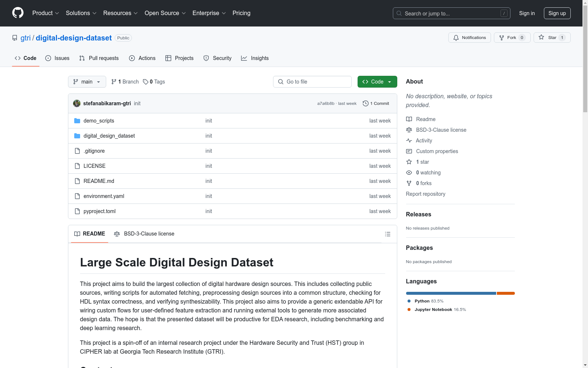Click the pyproject.toml file icon
The image size is (588, 368).
coord(77,211)
